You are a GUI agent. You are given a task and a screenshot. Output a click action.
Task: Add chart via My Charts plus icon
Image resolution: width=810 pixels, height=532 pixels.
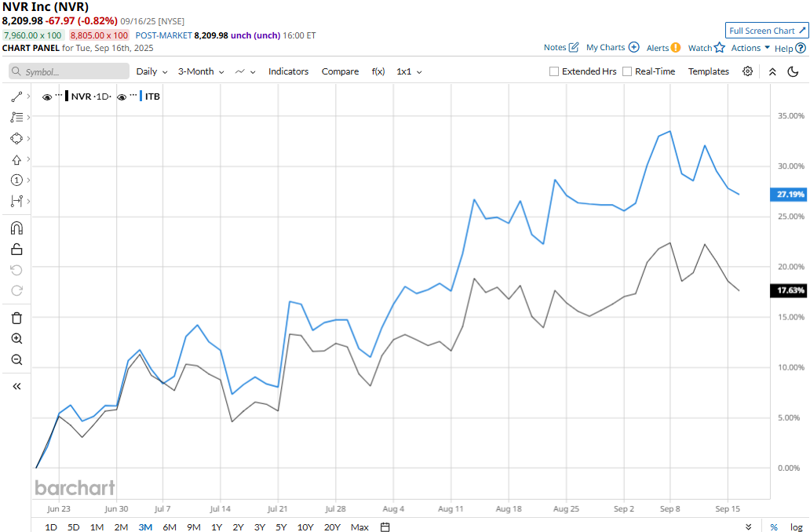click(x=634, y=47)
